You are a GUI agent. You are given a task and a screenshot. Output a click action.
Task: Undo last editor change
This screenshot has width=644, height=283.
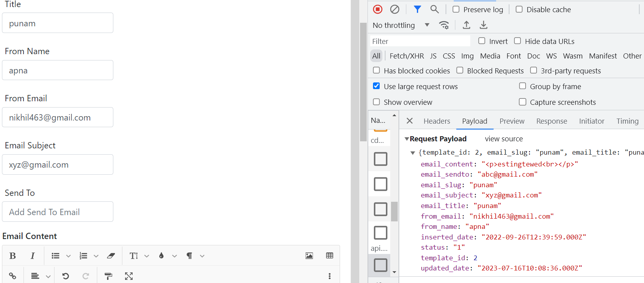click(x=65, y=276)
